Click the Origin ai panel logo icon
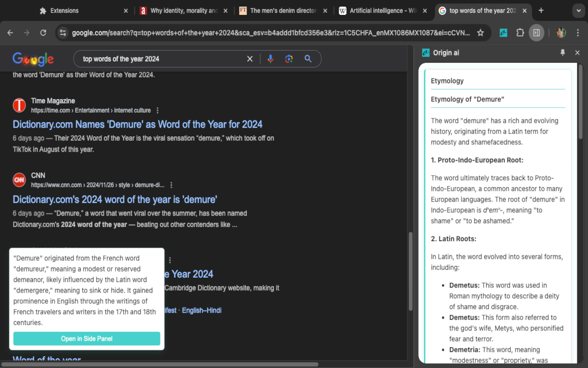Viewport: 588px width, 368px height. pyautogui.click(x=426, y=53)
